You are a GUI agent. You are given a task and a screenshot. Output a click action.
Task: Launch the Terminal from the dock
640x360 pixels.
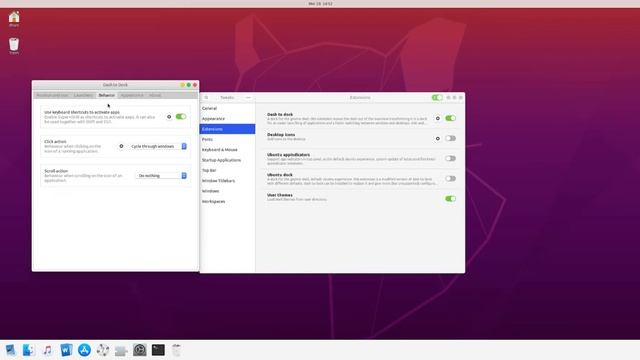point(158,350)
